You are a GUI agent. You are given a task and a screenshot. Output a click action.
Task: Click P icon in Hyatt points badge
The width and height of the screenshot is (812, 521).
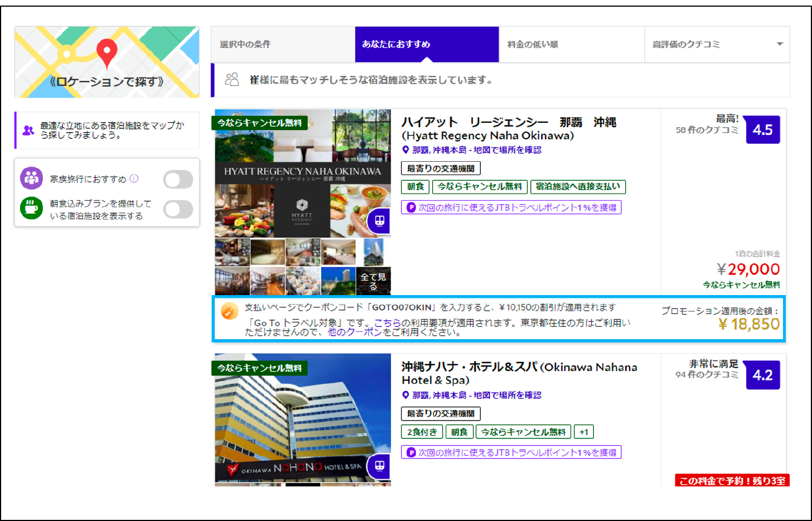coord(412,208)
